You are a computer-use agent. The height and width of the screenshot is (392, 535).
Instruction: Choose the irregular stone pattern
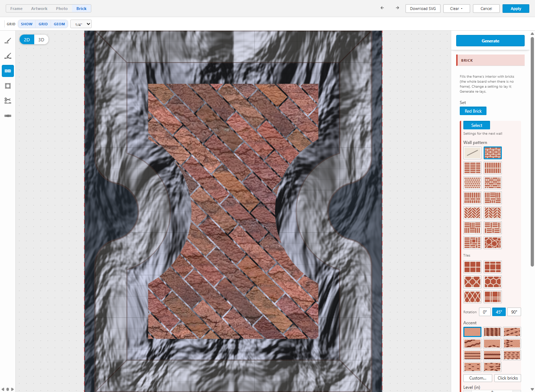[493, 243]
